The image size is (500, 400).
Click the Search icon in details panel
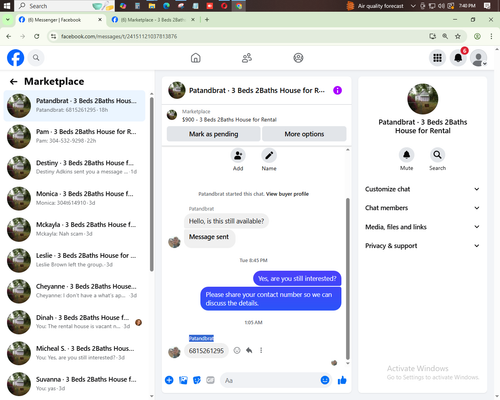437,155
